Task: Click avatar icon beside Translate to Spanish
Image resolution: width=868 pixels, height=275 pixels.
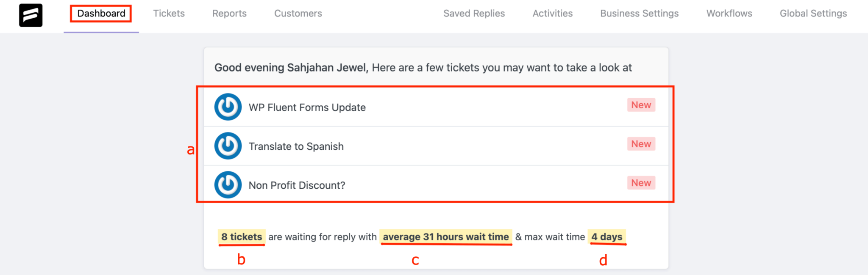Action: [228, 146]
